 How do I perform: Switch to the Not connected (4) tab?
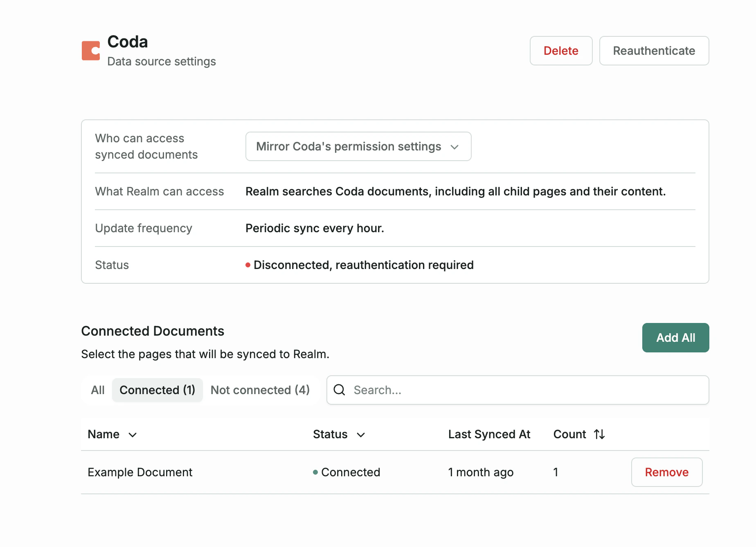tap(260, 390)
